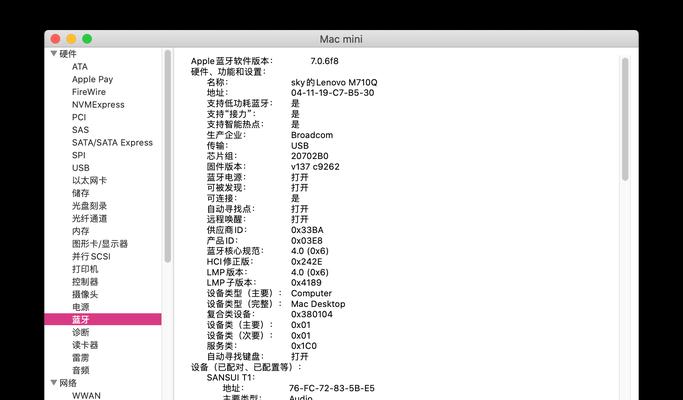
Task: Click the device type value Computer
Action: 311,293
